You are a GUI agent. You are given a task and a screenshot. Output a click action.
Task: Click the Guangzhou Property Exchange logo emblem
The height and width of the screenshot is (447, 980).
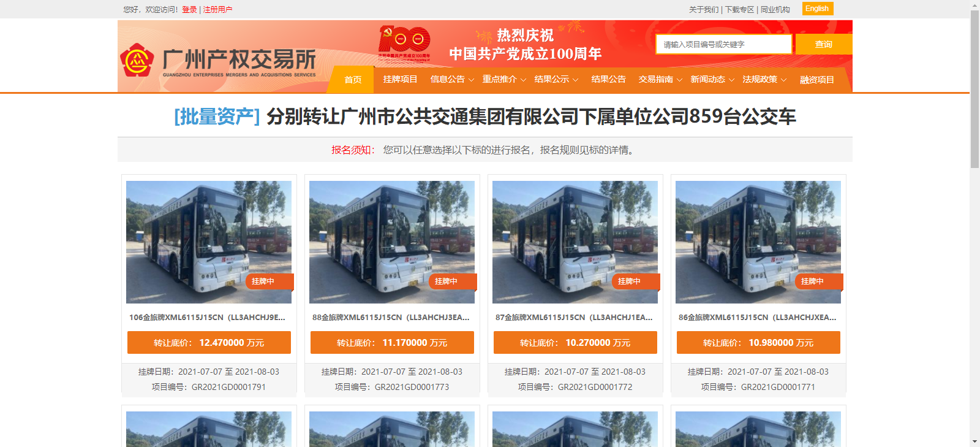click(137, 60)
